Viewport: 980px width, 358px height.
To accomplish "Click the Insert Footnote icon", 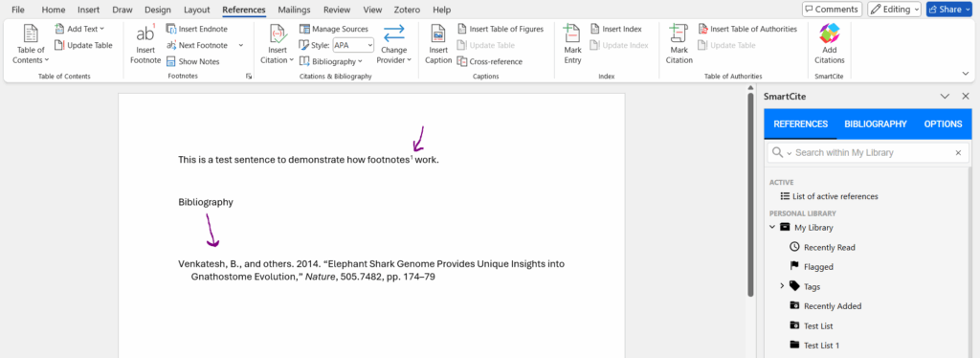I will pyautogui.click(x=145, y=34).
